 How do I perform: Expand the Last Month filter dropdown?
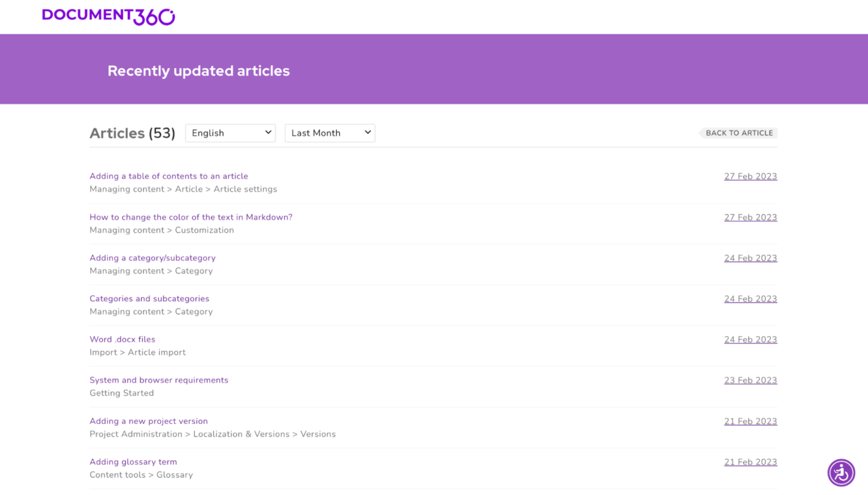pos(329,133)
